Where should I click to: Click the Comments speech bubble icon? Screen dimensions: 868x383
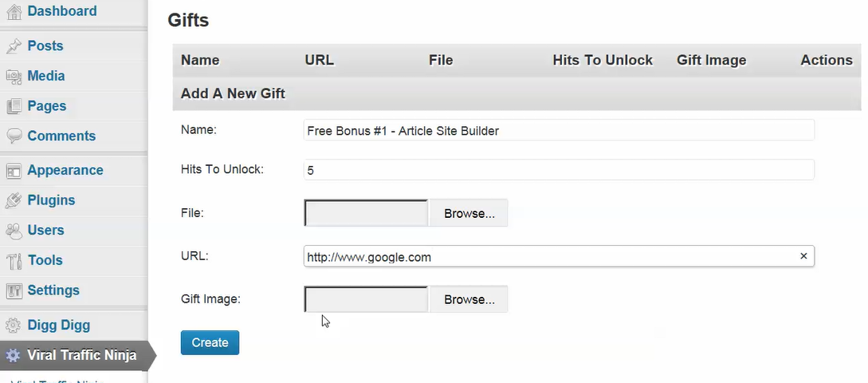point(13,136)
